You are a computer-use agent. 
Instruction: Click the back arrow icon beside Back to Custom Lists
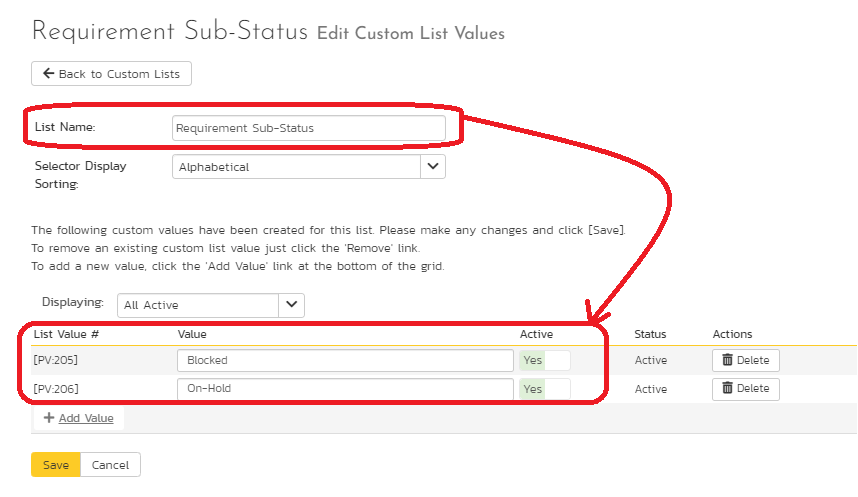point(48,74)
